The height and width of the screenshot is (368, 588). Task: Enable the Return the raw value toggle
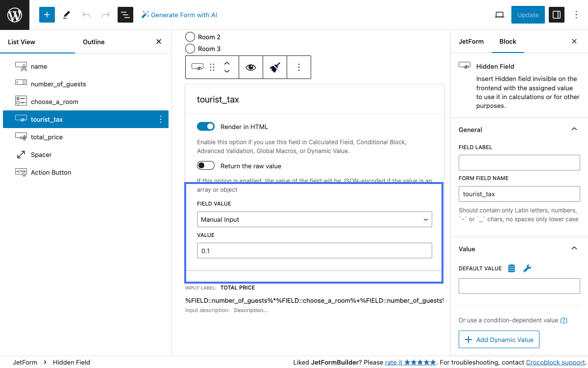206,166
